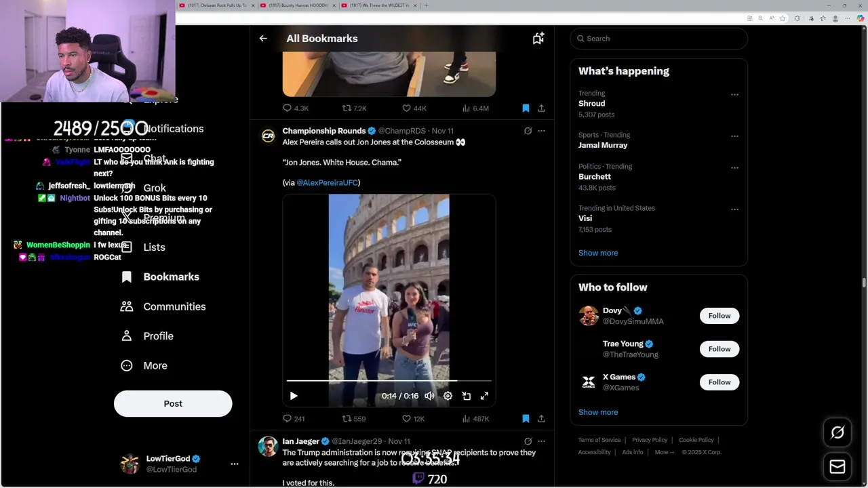This screenshot has height=488, width=868.
Task: Click the Profile person icon
Action: coord(127,336)
